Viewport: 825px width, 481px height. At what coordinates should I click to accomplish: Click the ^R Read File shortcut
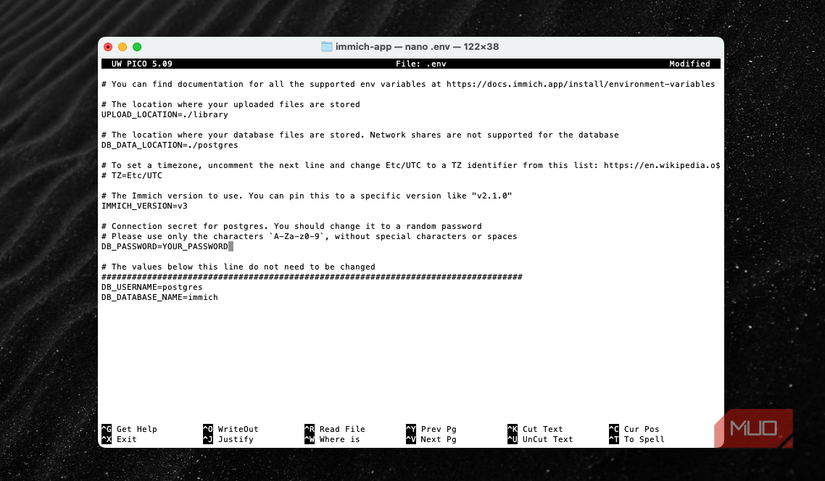(x=335, y=429)
